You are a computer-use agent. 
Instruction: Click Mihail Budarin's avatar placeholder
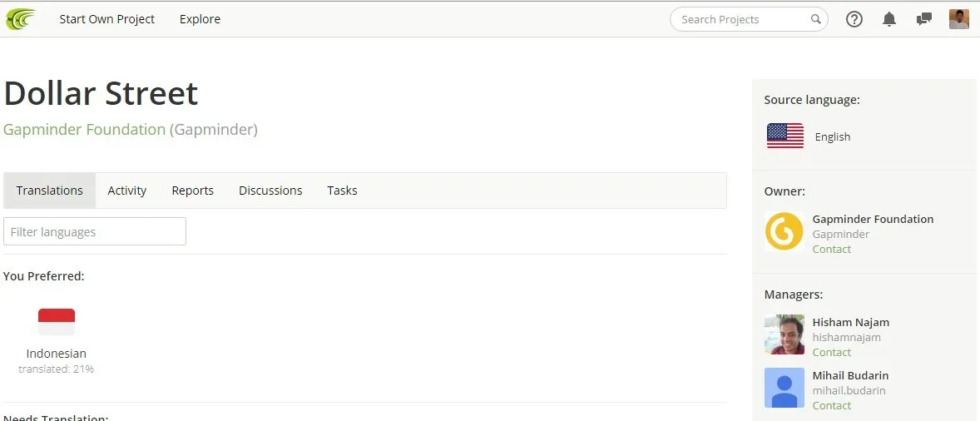[x=784, y=388]
